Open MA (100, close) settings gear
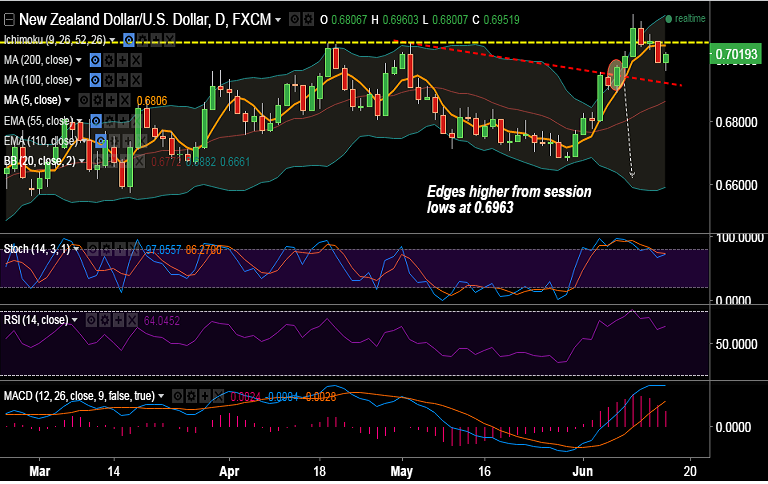The height and width of the screenshot is (484, 768). [x=109, y=80]
